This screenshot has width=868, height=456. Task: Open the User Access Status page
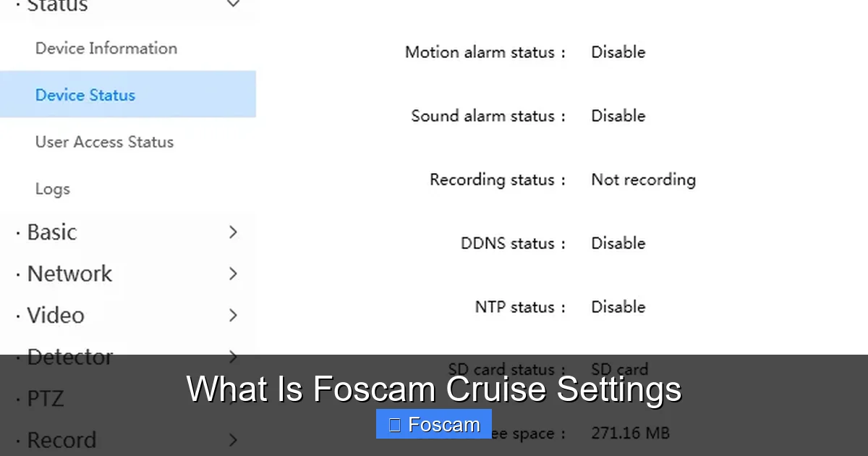[x=104, y=142]
